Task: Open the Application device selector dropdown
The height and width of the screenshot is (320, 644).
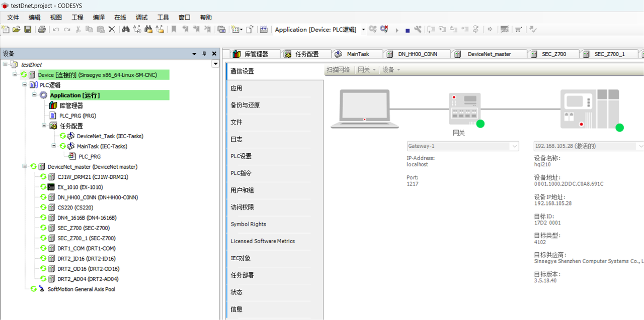Action: click(x=363, y=30)
